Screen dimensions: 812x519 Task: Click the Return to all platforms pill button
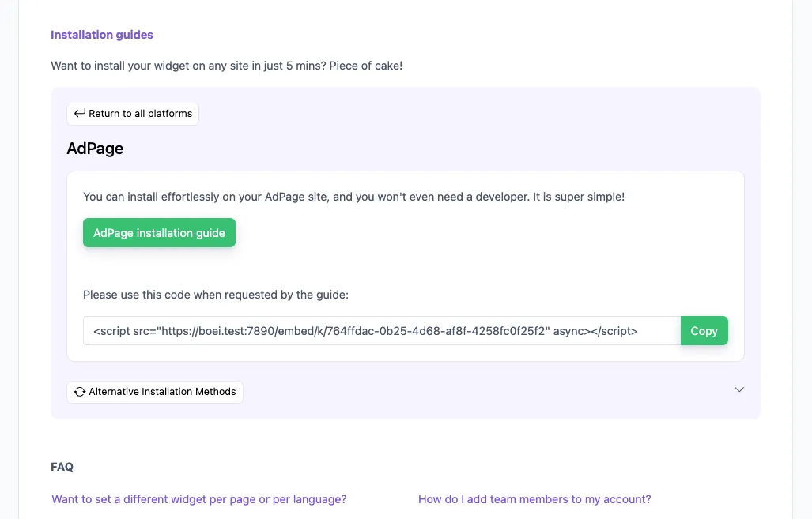(133, 113)
